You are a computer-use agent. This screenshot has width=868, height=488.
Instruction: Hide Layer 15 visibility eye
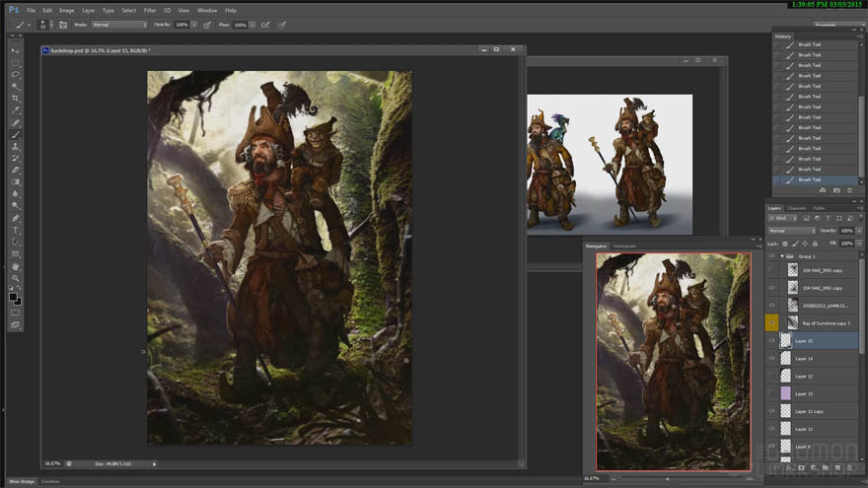point(771,341)
